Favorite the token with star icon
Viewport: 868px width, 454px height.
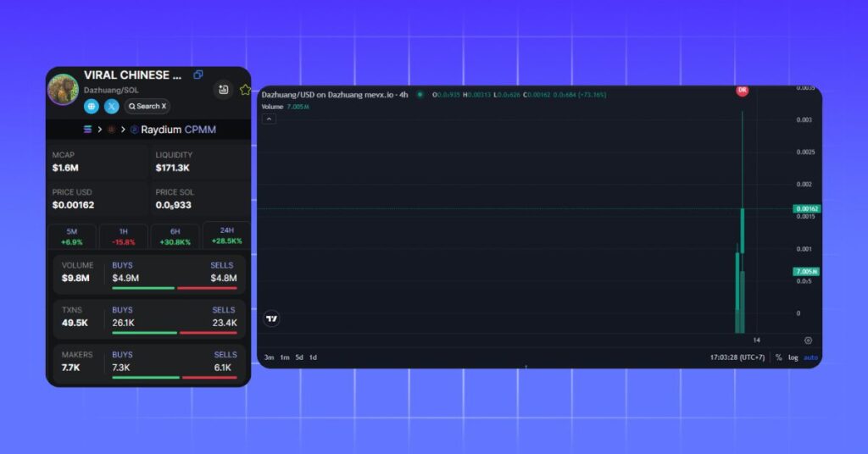[245, 90]
